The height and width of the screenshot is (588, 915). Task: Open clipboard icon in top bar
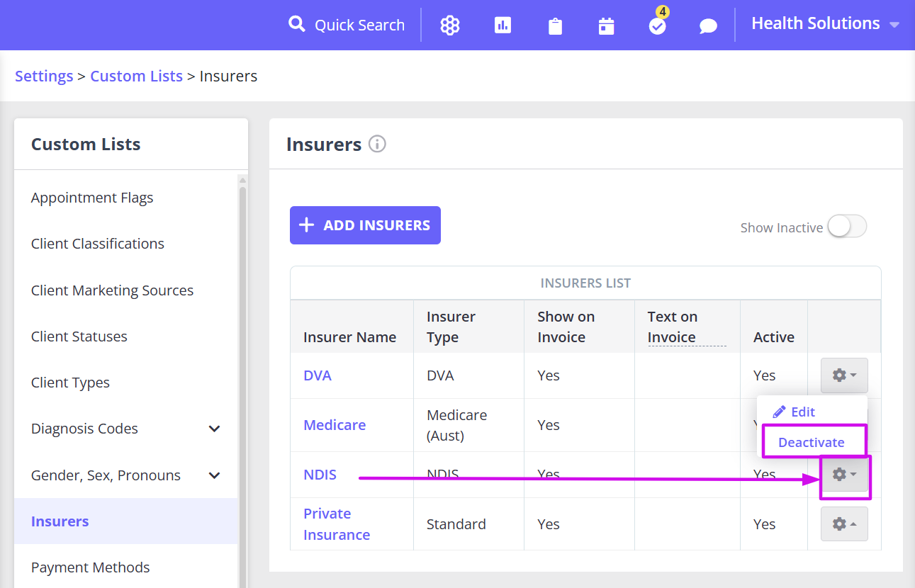[x=555, y=26]
